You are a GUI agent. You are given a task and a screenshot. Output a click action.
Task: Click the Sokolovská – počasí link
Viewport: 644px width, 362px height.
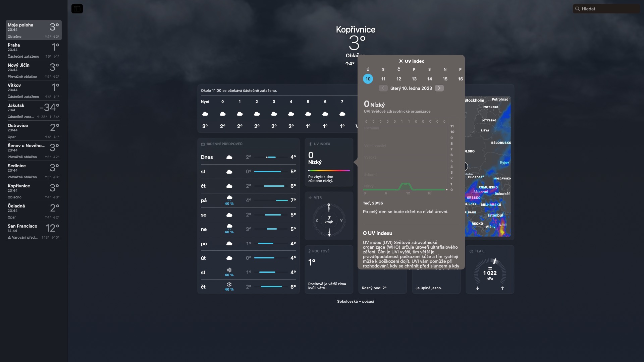coord(356,301)
